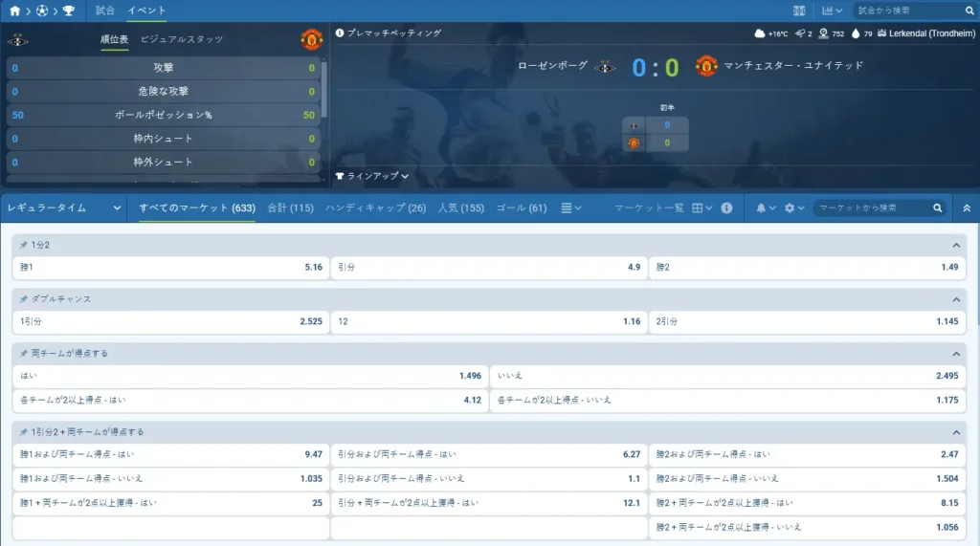Open the chart view dropdown in top bar

click(832, 11)
